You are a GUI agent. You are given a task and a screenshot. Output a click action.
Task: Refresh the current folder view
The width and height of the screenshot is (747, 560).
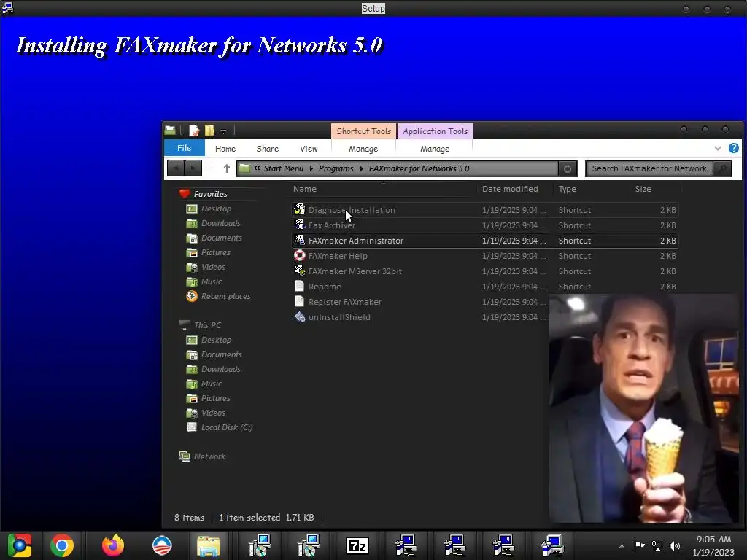(x=568, y=168)
